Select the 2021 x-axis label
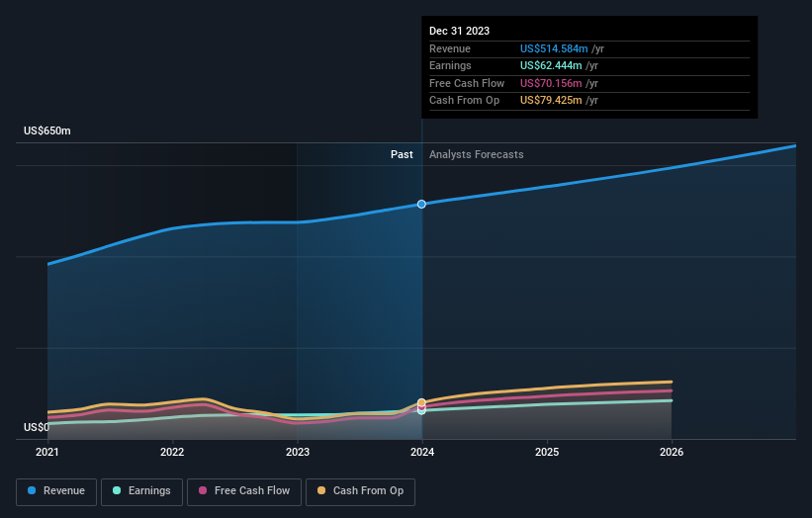The width and height of the screenshot is (812, 518). pyautogui.click(x=47, y=452)
